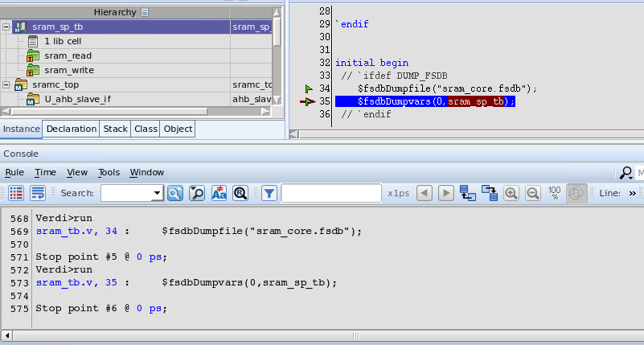Click the list view icon at toolbar start
Screen dimensions: 644x345
tap(16, 193)
